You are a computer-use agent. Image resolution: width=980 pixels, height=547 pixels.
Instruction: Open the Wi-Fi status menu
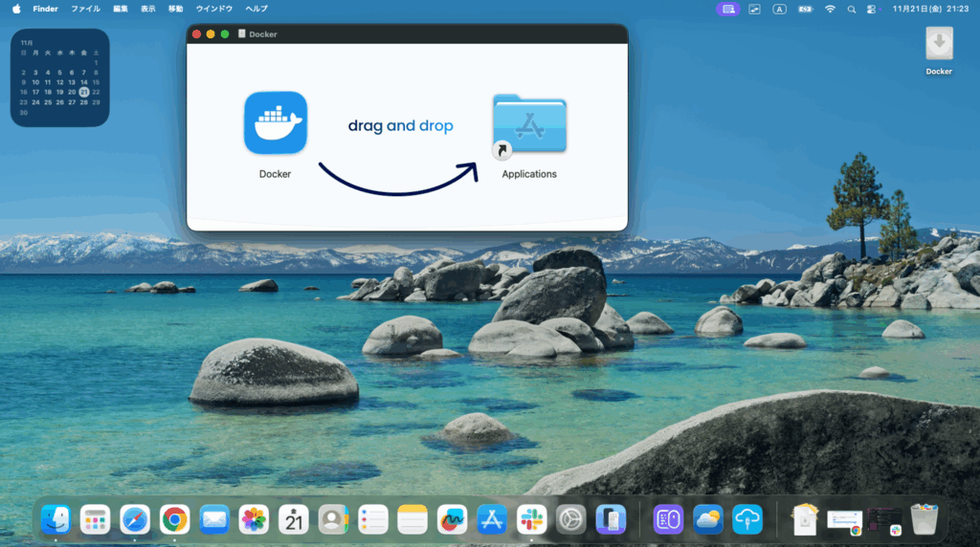(830, 9)
